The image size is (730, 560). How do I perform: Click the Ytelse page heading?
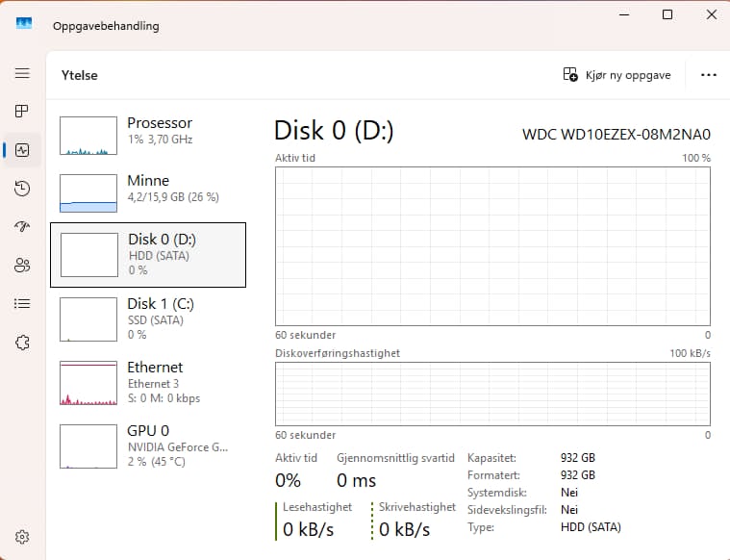pyautogui.click(x=80, y=75)
